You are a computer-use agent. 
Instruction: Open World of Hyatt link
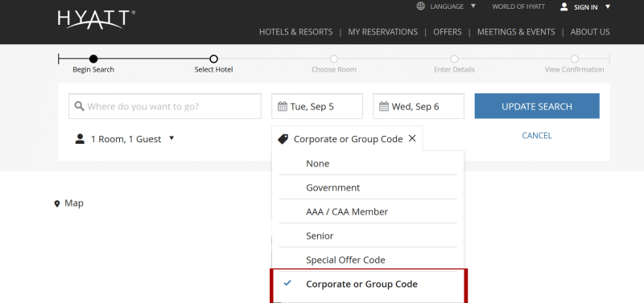pos(518,6)
